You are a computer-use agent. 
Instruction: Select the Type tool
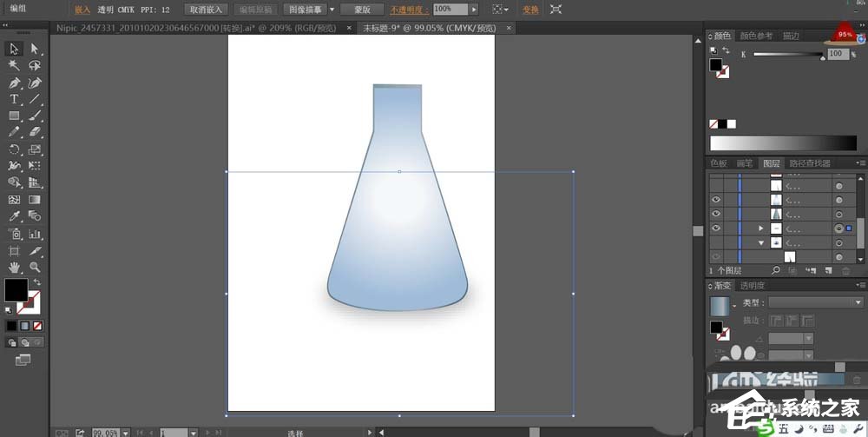[14, 99]
